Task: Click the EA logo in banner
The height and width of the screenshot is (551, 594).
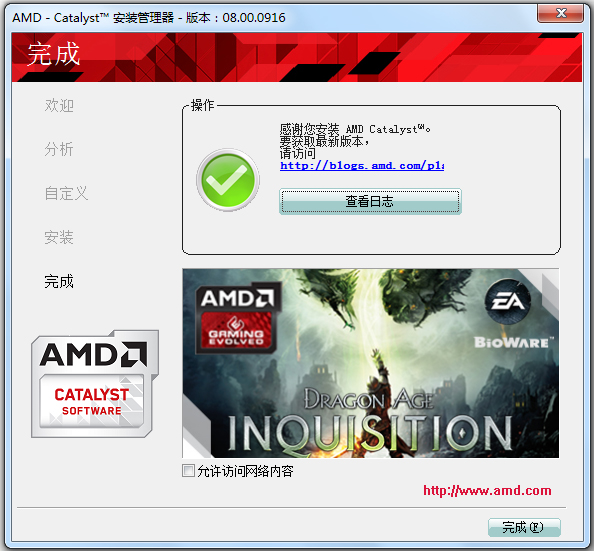Action: pyautogui.click(x=508, y=302)
